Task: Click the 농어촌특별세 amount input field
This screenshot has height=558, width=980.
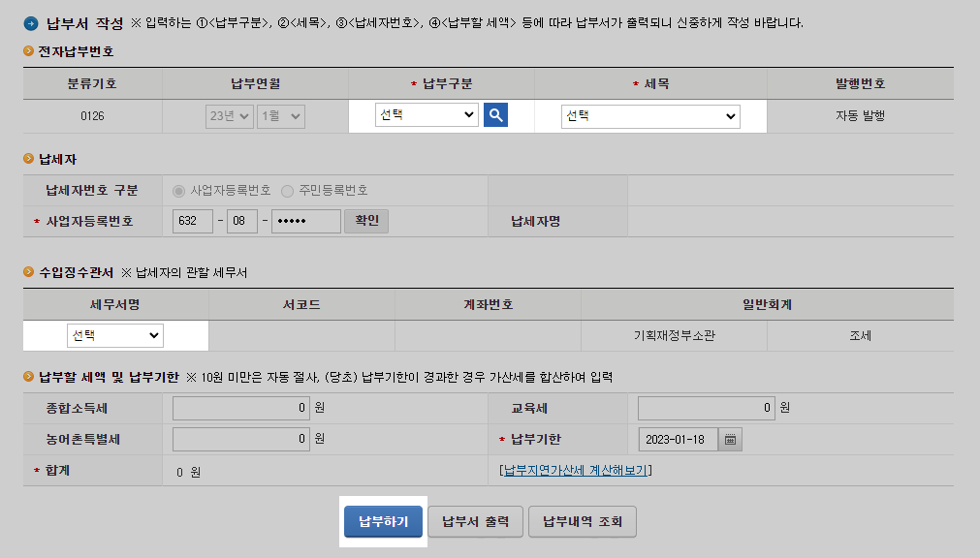Action: 241,439
